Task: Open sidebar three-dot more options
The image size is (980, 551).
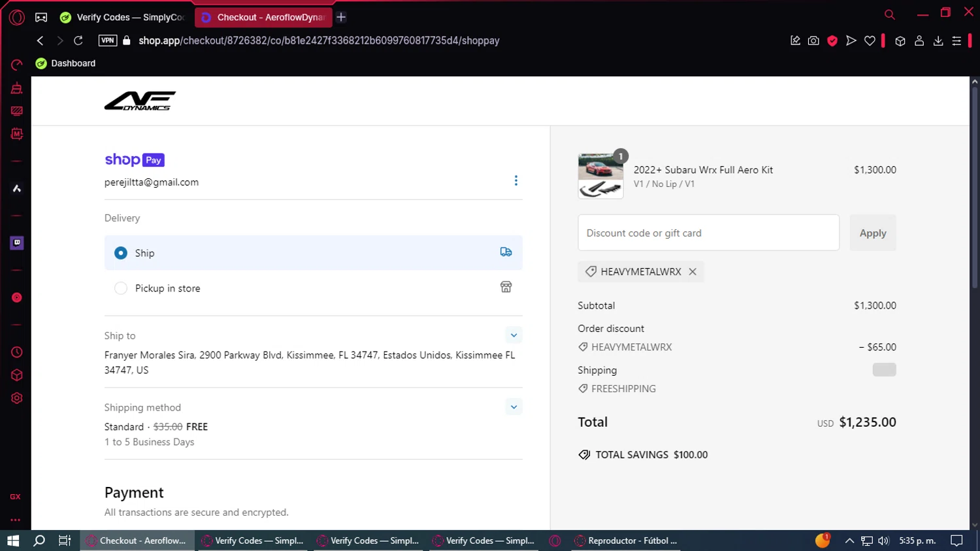Action: point(16,520)
